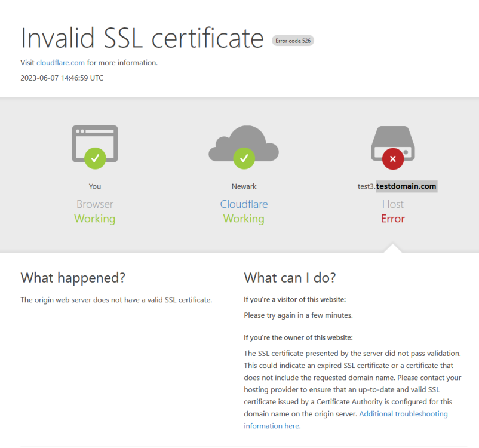Click the green checkmark on browser icon

pyautogui.click(x=95, y=158)
